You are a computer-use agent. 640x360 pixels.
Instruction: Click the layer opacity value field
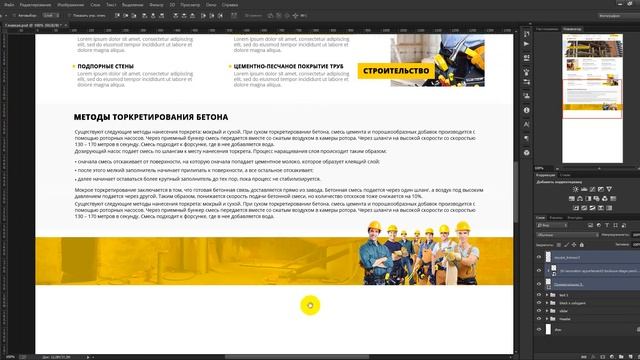[x=636, y=235]
